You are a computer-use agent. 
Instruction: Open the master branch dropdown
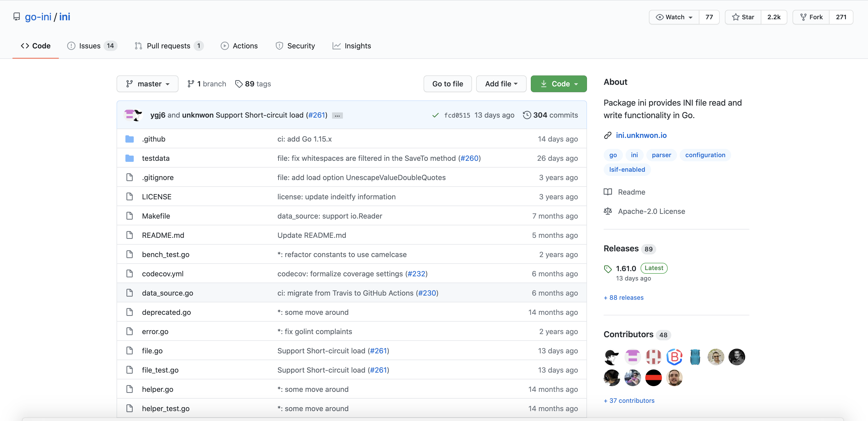[147, 84]
